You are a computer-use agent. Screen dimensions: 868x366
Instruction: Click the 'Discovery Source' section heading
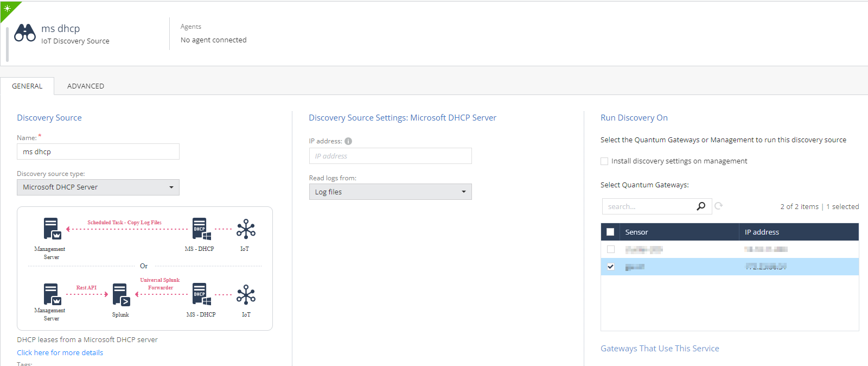[x=49, y=118]
